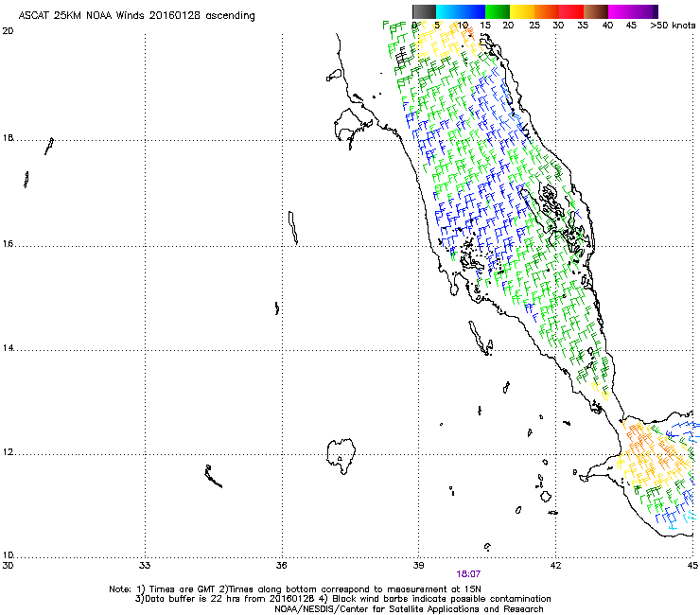This screenshot has height=615, width=700.
Task: Click the note line starting 'Note: 1) Times are GMT'
Action: coord(295,589)
